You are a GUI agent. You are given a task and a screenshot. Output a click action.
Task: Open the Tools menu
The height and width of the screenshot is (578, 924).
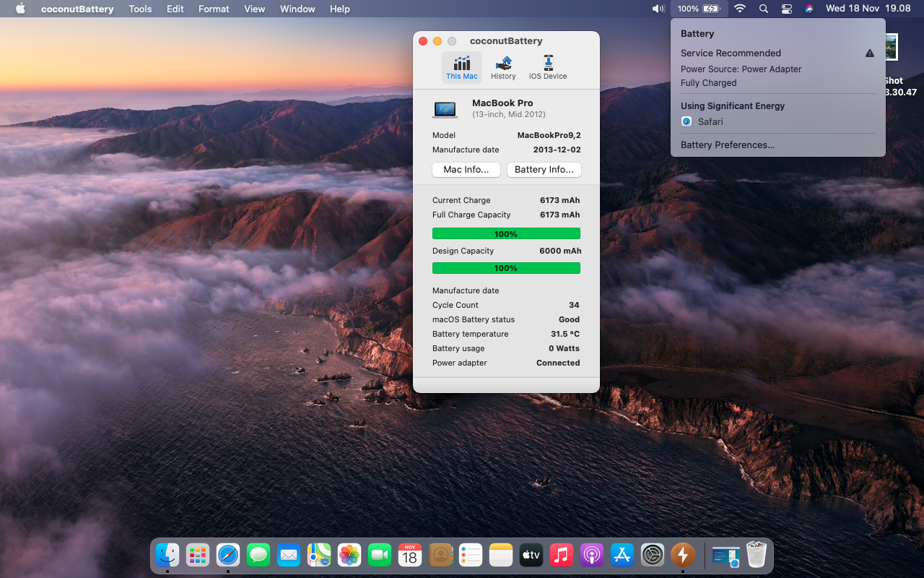(x=140, y=9)
